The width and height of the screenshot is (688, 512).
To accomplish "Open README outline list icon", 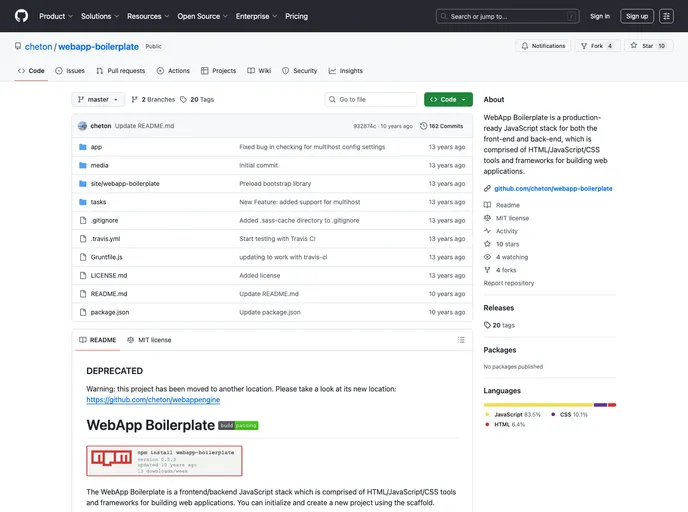I will tap(461, 340).
